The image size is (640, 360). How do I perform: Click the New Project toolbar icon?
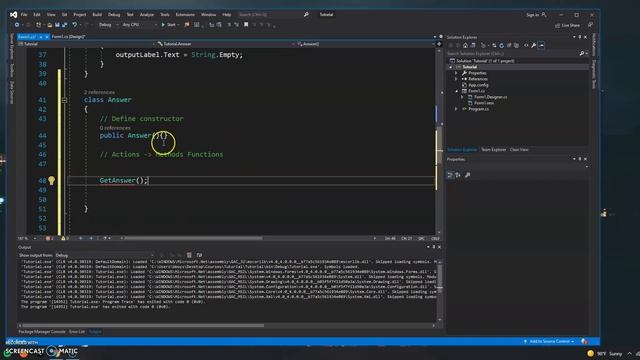pos(38,25)
